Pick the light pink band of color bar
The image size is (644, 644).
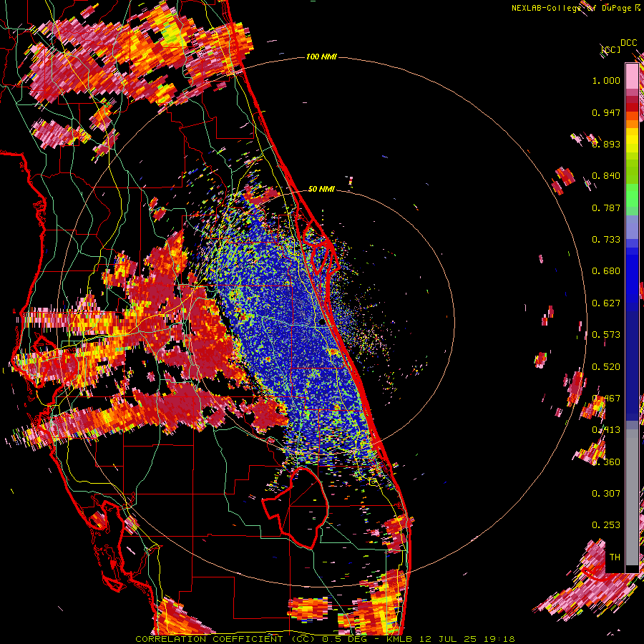click(632, 76)
